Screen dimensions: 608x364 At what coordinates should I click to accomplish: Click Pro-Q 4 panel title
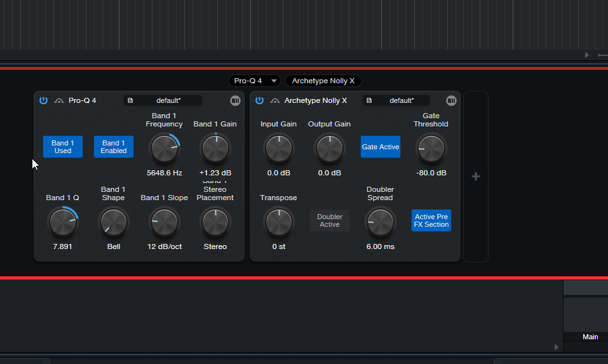(82, 100)
